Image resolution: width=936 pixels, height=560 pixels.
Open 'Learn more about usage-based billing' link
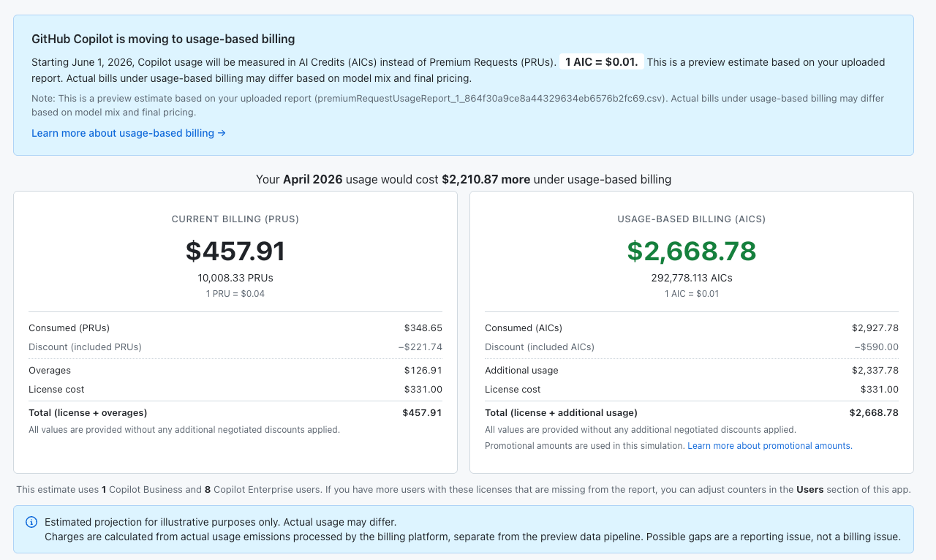coord(129,133)
